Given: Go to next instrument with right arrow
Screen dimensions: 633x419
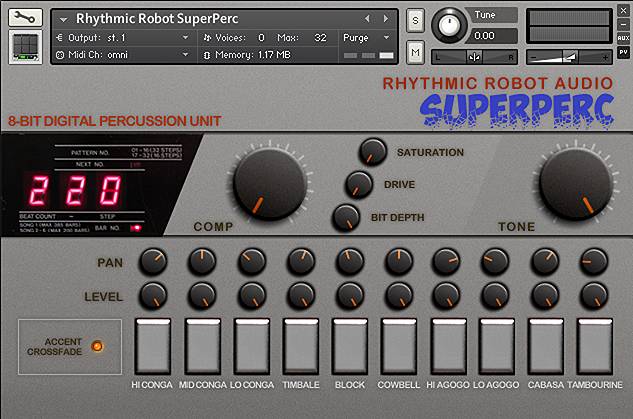Looking at the screenshot, I should pos(386,19).
